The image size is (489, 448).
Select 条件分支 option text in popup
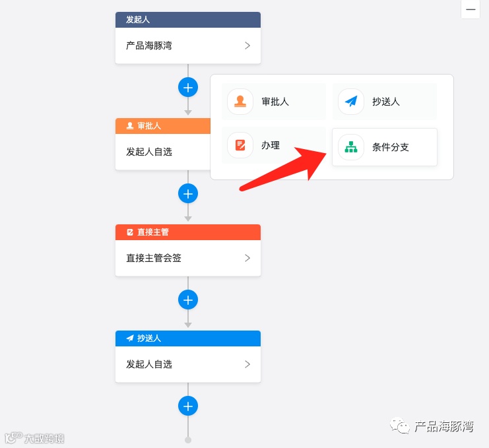pyautogui.click(x=391, y=147)
